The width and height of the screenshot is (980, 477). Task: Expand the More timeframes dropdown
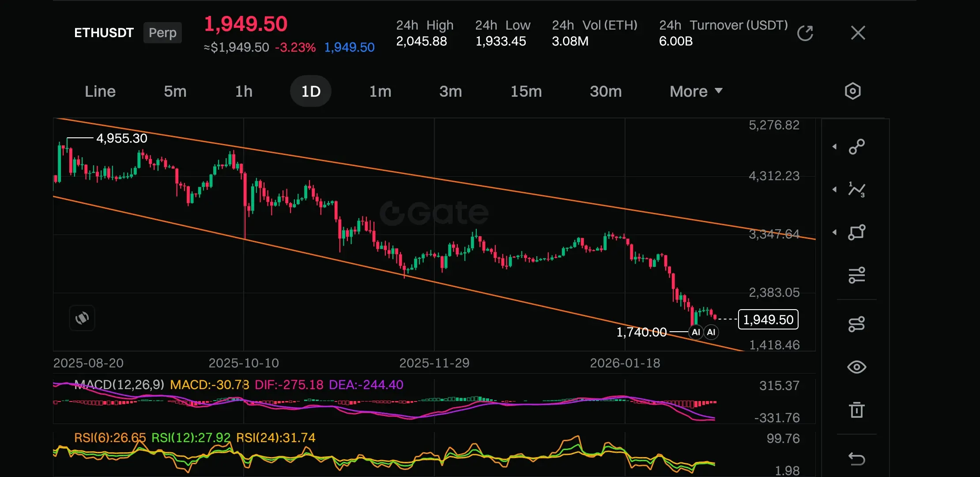(696, 91)
